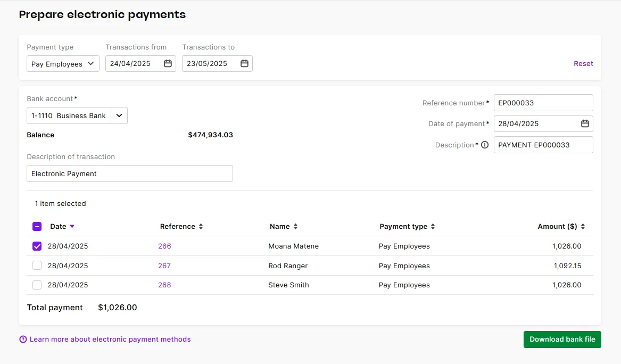
Task: Toggle the select-all checkbox in table header
Action: tap(37, 226)
